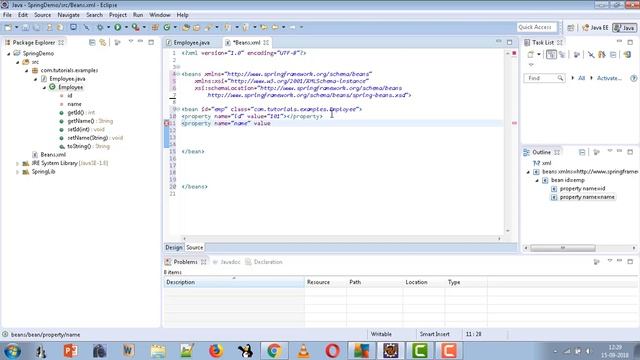The image size is (640, 360).
Task: Click the green Run button in toolbar
Action: point(118,27)
